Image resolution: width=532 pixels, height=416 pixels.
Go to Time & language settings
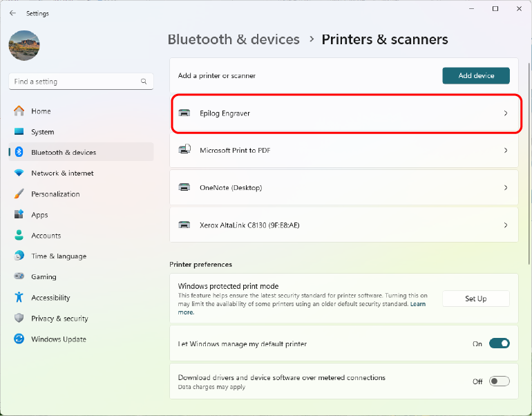point(59,256)
